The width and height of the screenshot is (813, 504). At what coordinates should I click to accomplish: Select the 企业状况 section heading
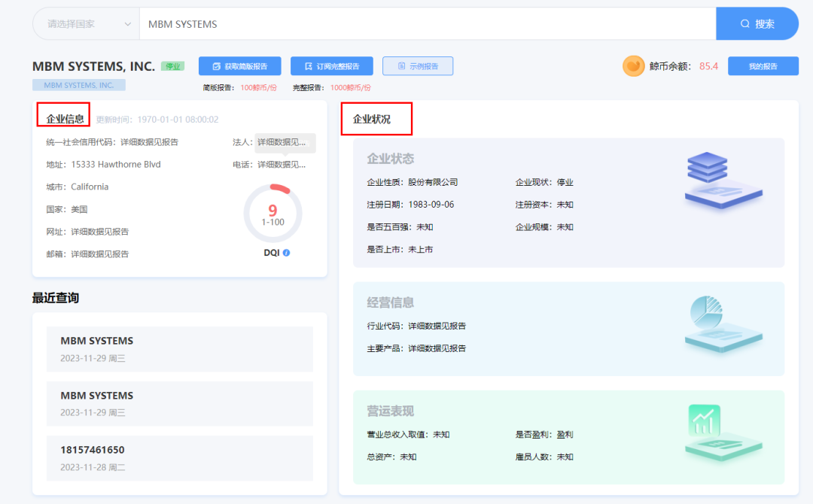pos(371,119)
